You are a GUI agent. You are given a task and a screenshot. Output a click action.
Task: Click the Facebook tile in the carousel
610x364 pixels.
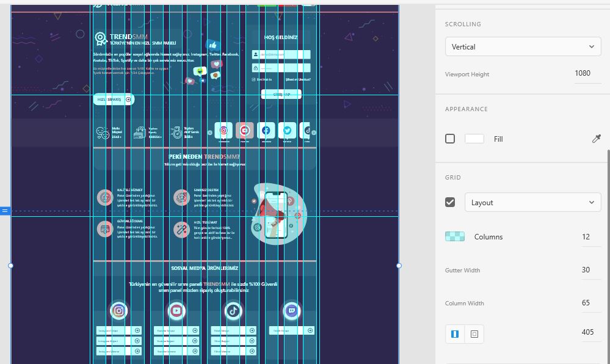(266, 131)
